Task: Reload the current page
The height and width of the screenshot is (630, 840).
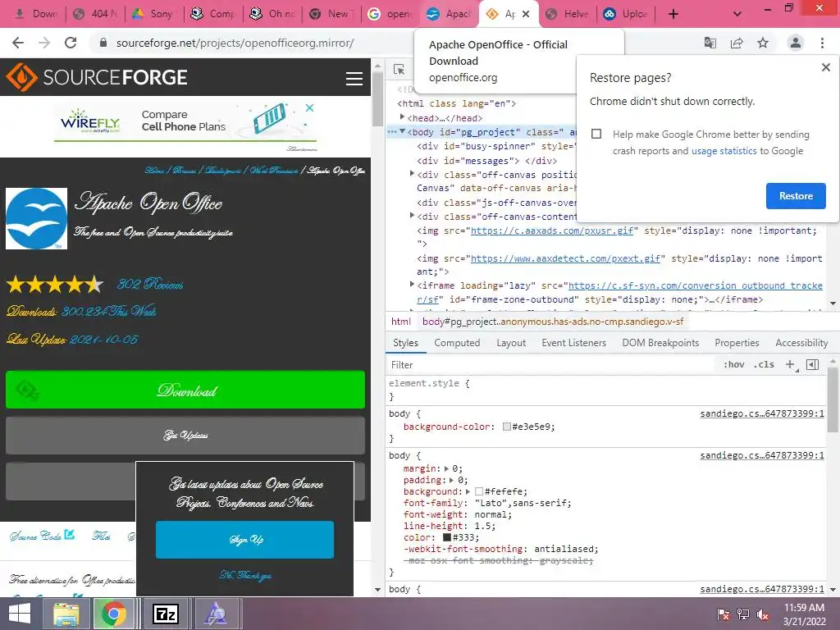Action: (x=71, y=43)
